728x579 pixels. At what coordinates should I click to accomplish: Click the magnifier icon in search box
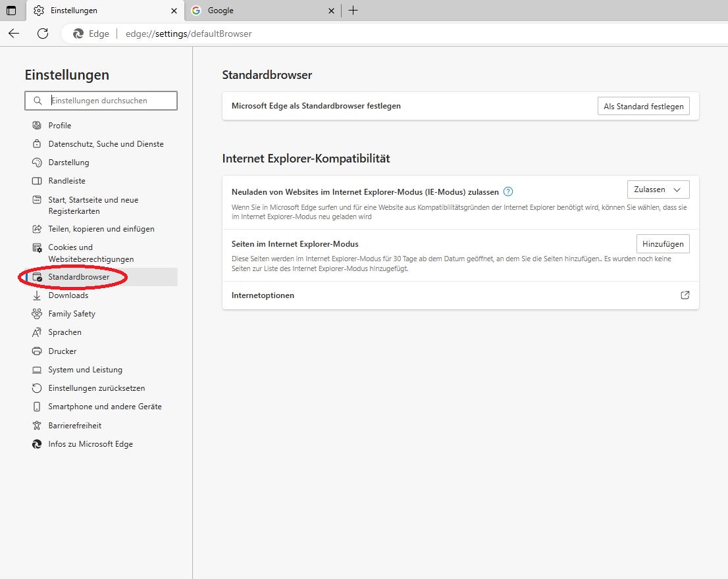point(38,101)
